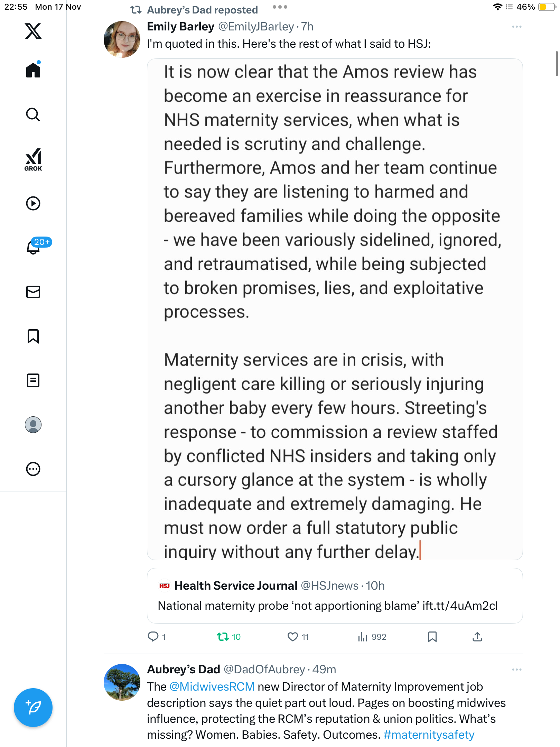Open Direct Messages envelope icon
Viewport: 560px width, 747px height.
coord(33,292)
